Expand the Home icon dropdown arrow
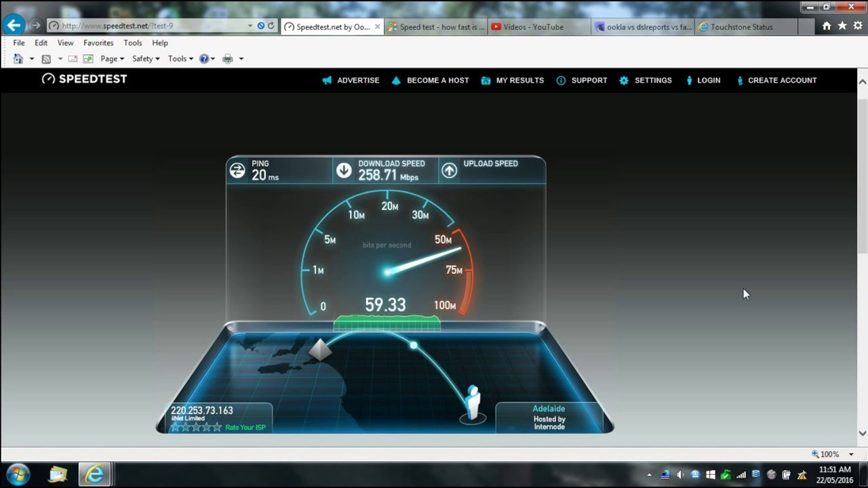 pyautogui.click(x=31, y=59)
